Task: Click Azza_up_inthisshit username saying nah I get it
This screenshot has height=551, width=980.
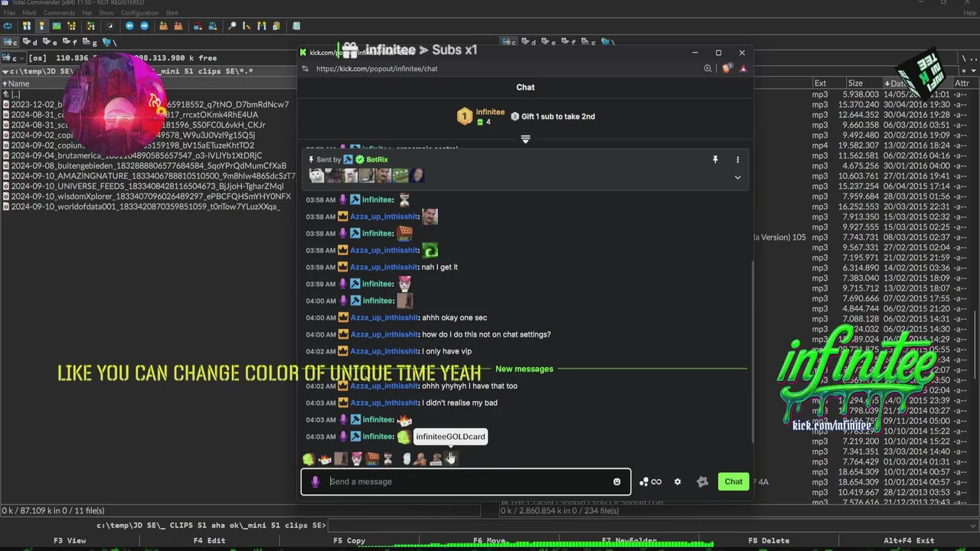Action: coord(384,267)
